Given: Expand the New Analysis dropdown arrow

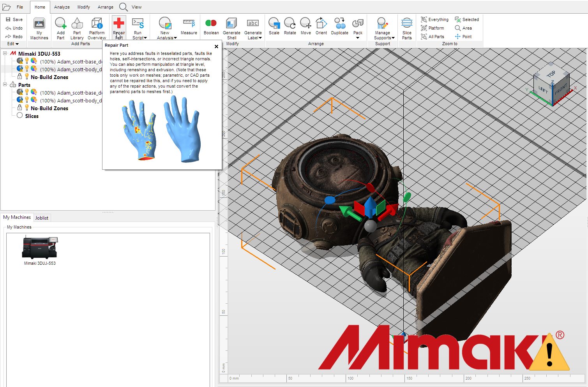Looking at the screenshot, I should pyautogui.click(x=175, y=38).
